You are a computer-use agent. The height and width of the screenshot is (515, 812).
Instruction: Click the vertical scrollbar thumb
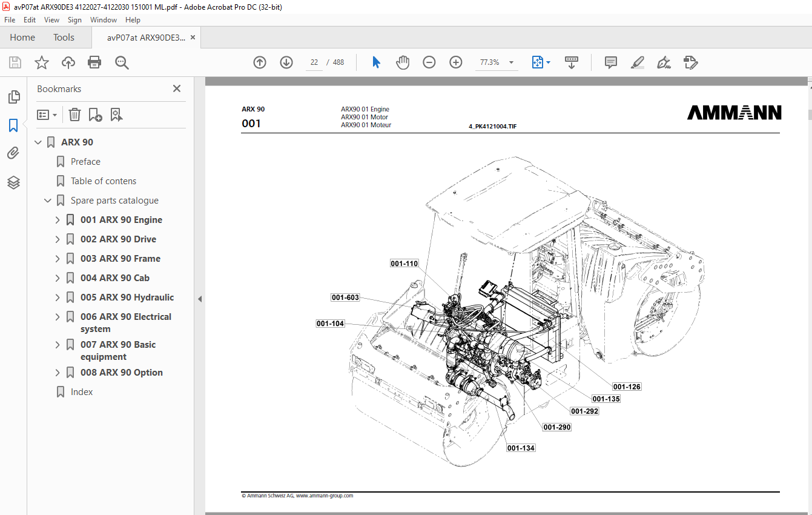coord(810,115)
